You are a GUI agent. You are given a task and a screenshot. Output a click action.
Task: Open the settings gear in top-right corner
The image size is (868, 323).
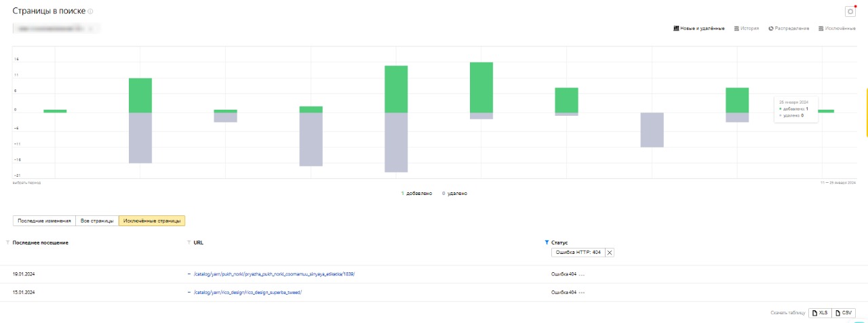click(x=850, y=11)
